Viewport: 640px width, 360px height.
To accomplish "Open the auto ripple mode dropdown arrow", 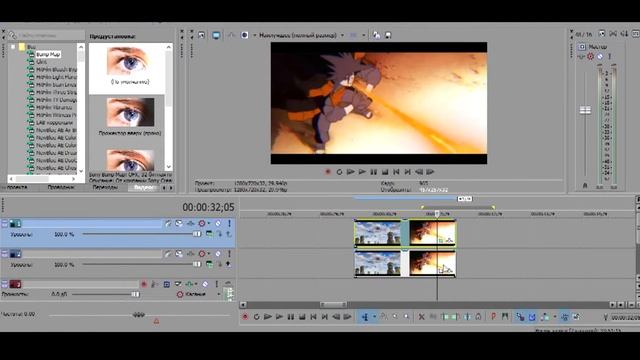I will tap(555, 317).
